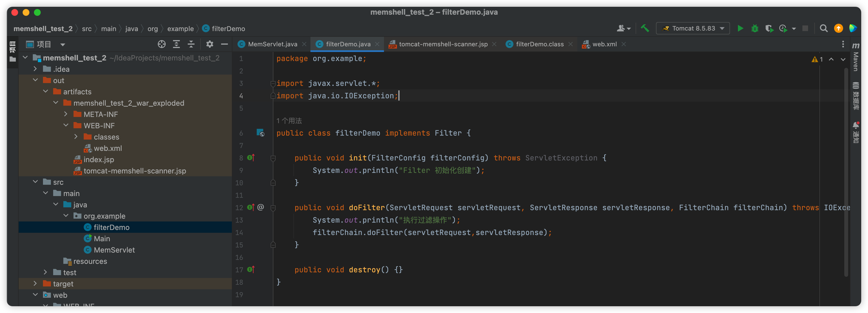868x313 pixels.
Task: Expand the target folder
Action: [x=35, y=283]
